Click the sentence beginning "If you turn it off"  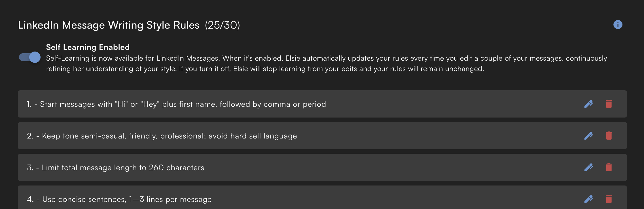point(331,69)
